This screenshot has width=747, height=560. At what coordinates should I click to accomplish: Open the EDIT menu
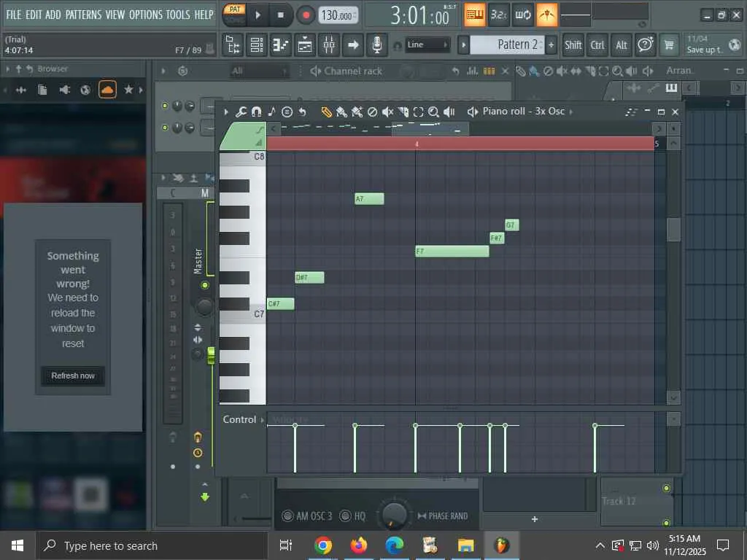point(34,15)
